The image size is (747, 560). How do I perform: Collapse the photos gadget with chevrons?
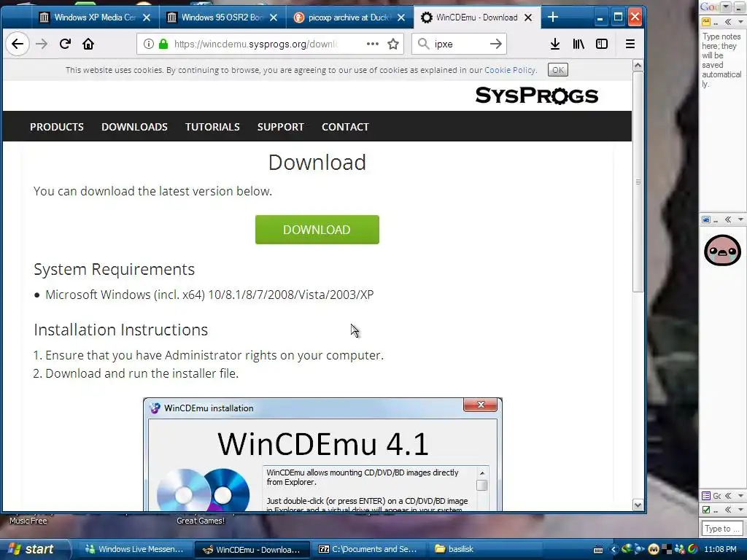click(728, 219)
